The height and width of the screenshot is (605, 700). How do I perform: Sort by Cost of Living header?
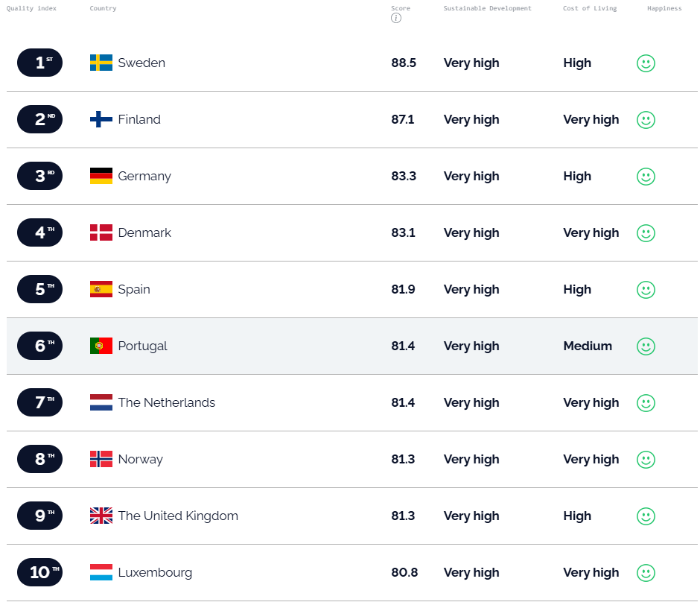point(590,8)
